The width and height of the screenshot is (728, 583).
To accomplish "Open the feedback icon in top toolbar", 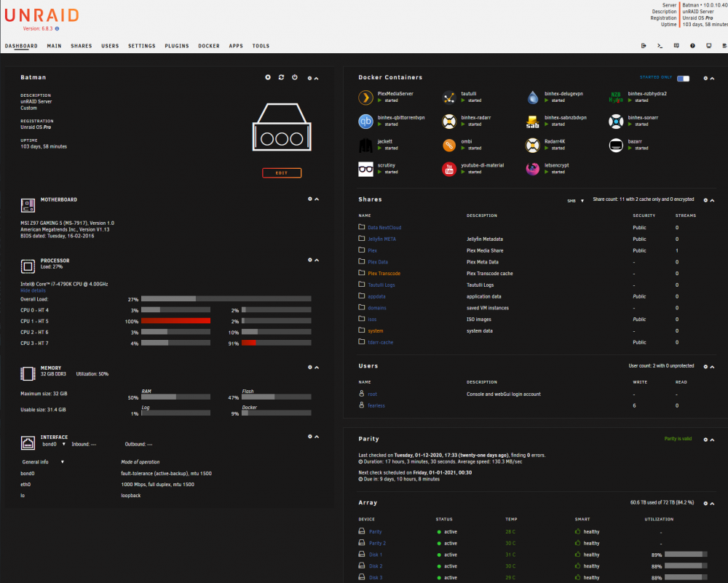I will [x=676, y=45].
